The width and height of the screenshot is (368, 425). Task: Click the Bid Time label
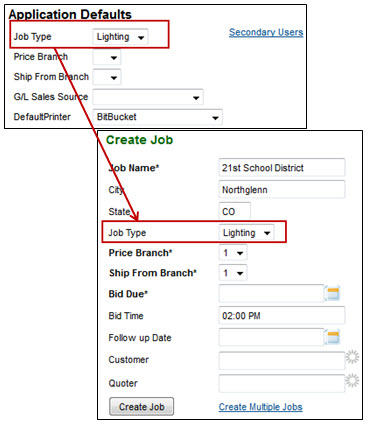[x=126, y=316]
